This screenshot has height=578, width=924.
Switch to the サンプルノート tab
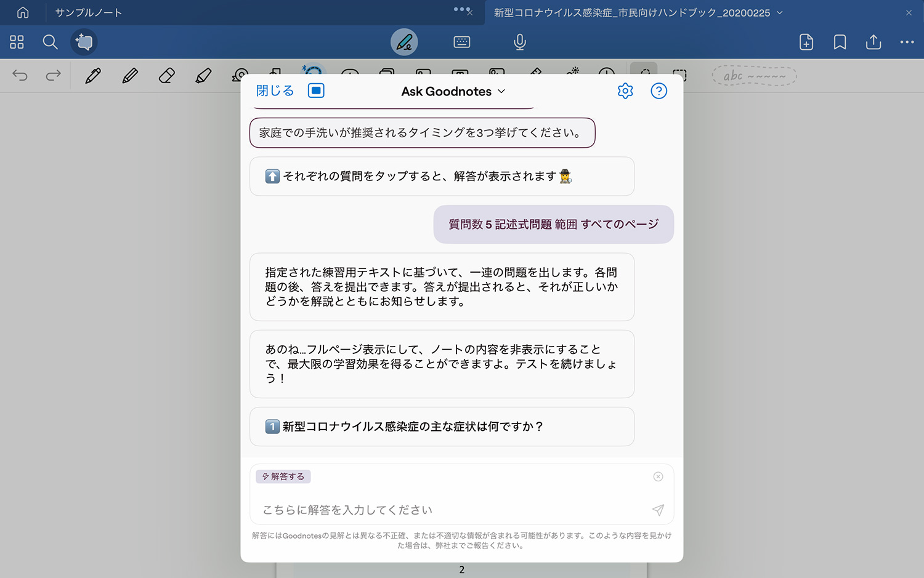pyautogui.click(x=89, y=12)
